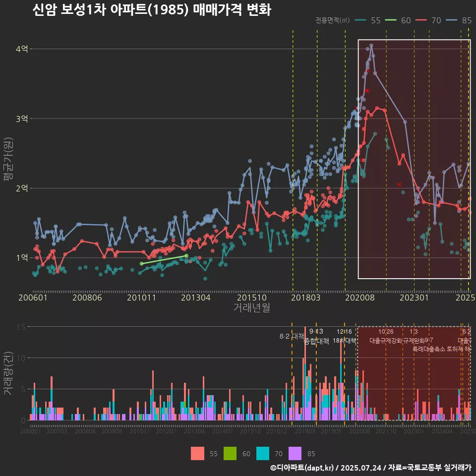The height and width of the screenshot is (476, 476).
Task: Click the salmon 55 bar legend swatch
Action: (197, 454)
